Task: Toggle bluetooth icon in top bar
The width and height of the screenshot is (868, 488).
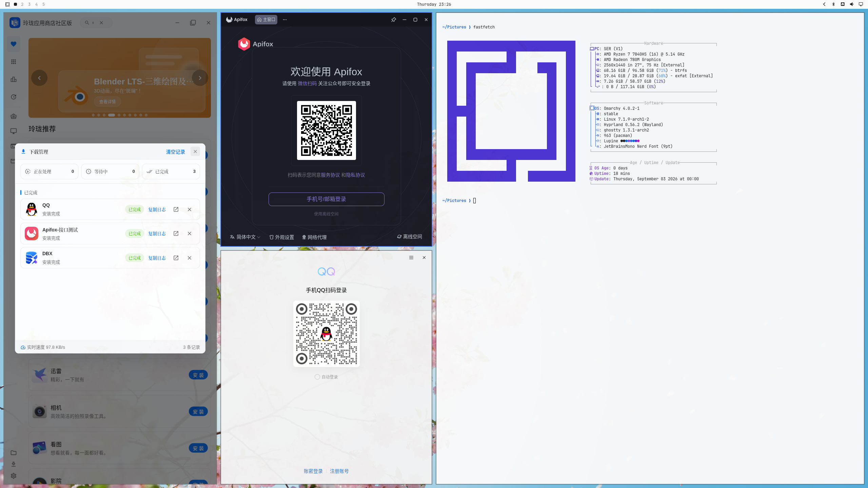Action: click(833, 4)
